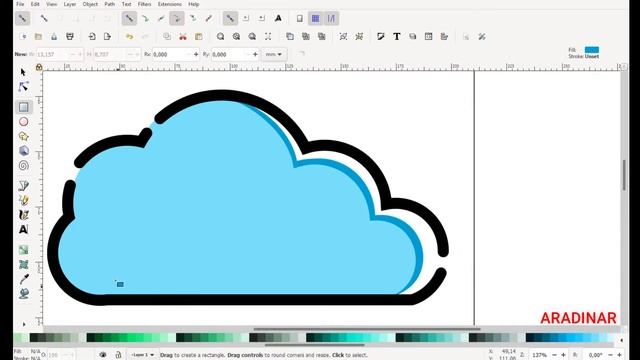Viewport: 640px width, 360px height.
Task: Open the mm units dropdown
Action: pos(274,54)
